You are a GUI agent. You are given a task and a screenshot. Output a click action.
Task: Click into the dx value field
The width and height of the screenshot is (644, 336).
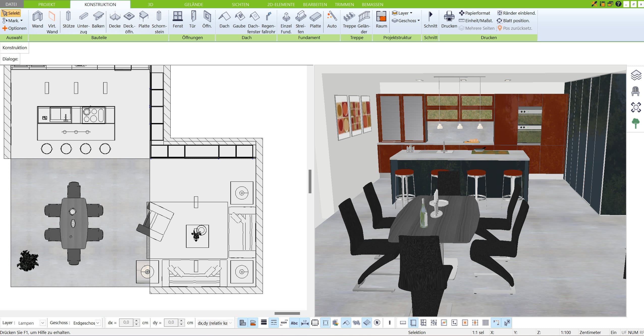pyautogui.click(x=126, y=322)
